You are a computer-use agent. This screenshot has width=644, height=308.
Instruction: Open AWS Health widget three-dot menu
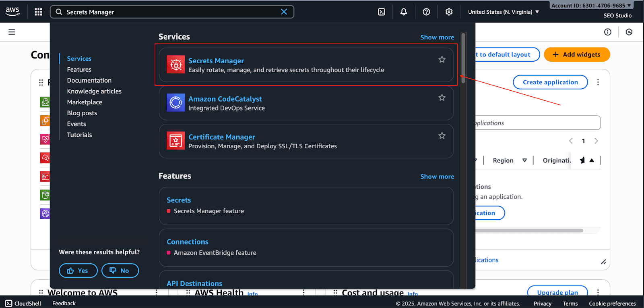point(303,292)
